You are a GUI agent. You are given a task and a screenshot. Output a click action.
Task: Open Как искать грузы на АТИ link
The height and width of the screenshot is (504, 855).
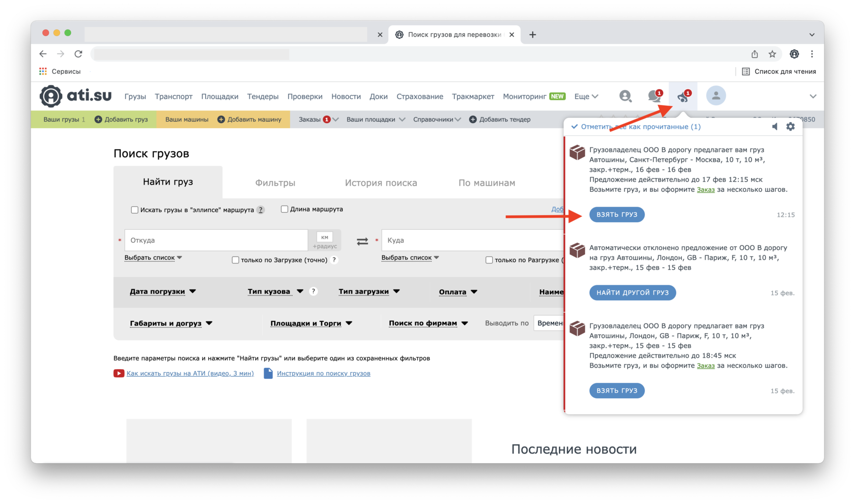[190, 373]
